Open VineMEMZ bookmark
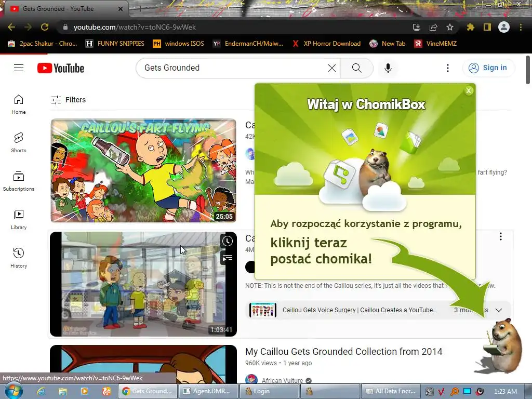The width and height of the screenshot is (532, 399). coord(436,44)
